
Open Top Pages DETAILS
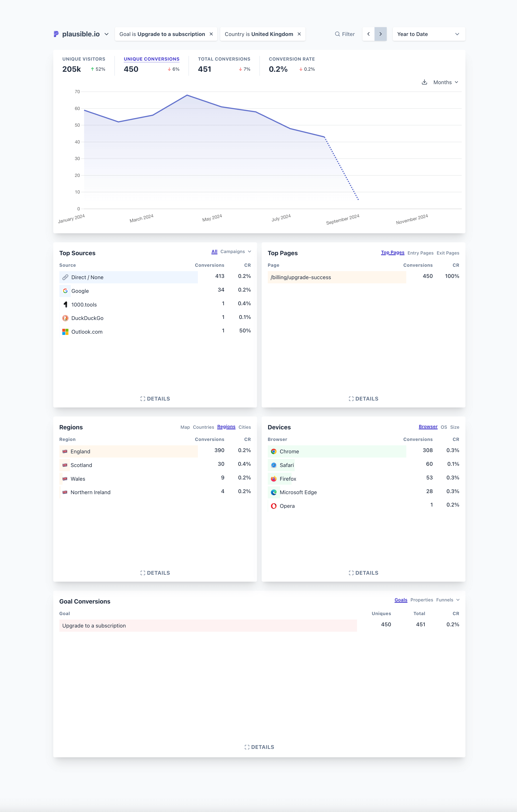click(x=364, y=399)
